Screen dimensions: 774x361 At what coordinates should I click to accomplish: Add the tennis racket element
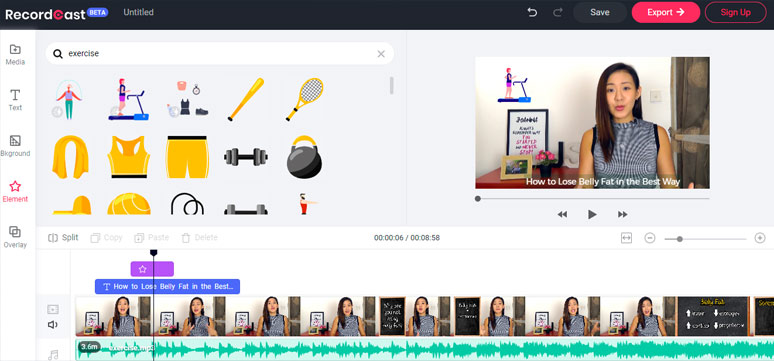point(305,99)
